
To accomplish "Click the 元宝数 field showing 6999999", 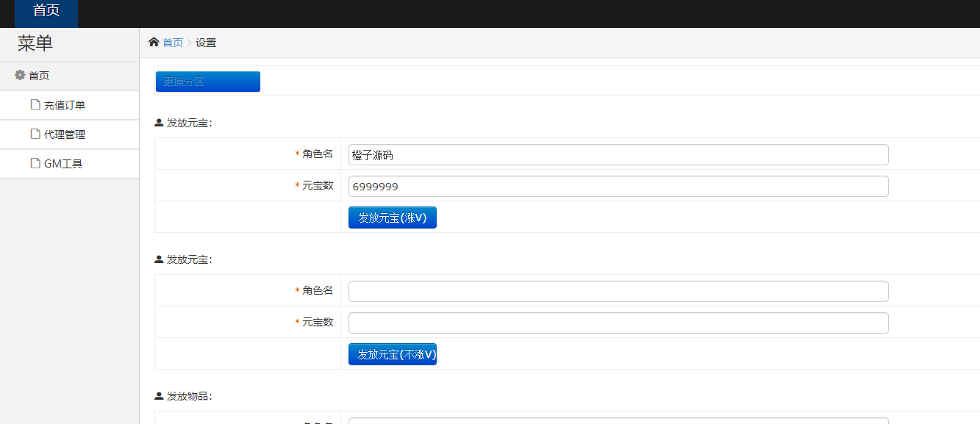I will point(618,187).
